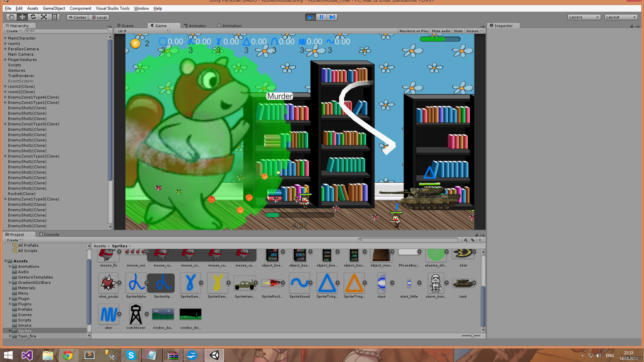The width and height of the screenshot is (644, 362).
Task: Expand the GradientGUIBars folder
Action: pos(10,282)
